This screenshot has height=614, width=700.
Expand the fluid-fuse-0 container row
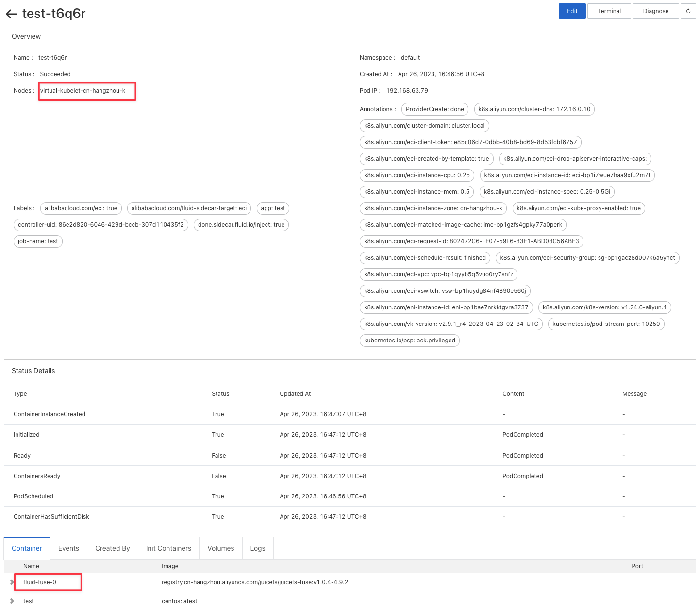(x=12, y=582)
